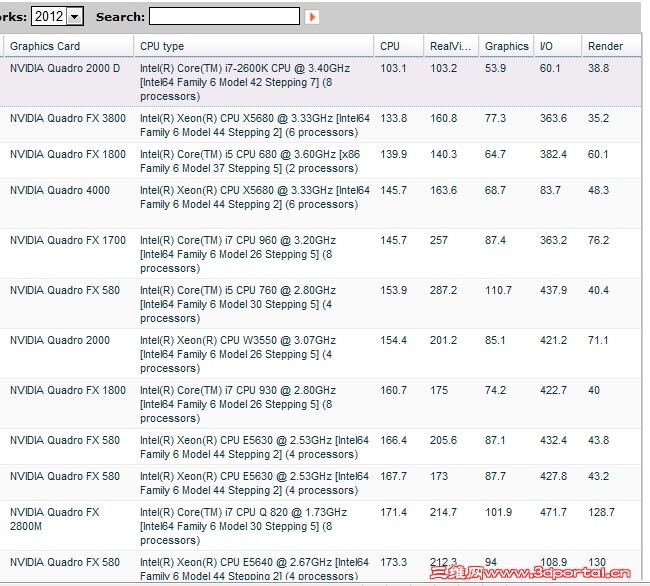Click the i7 Q 820 CPU type cell
This screenshot has height=586, width=650.
pos(243,526)
